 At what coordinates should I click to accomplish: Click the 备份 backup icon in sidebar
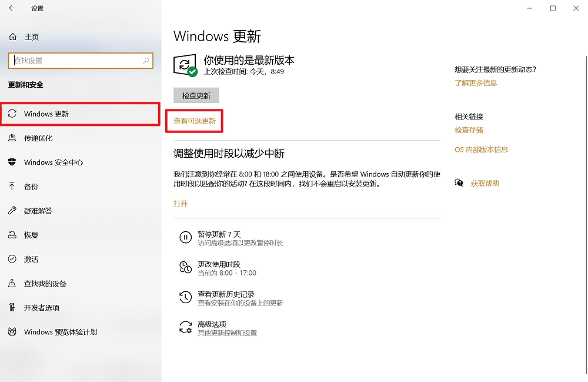pyautogui.click(x=13, y=187)
